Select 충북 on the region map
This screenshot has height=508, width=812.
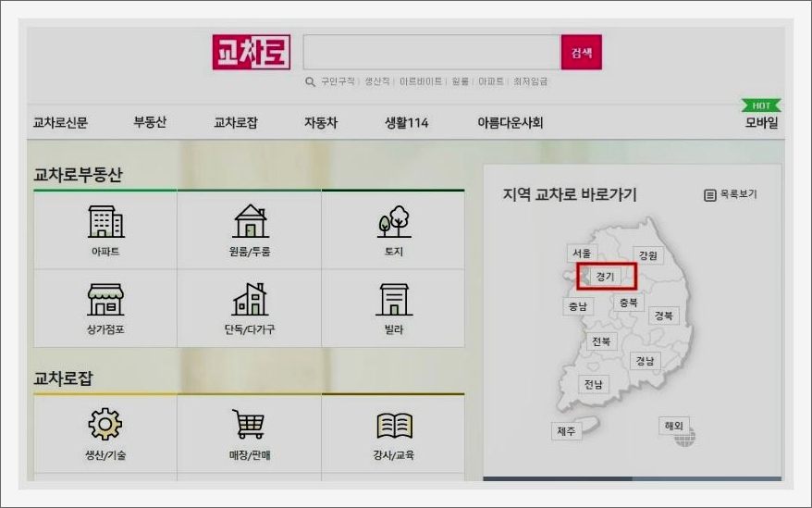(629, 303)
